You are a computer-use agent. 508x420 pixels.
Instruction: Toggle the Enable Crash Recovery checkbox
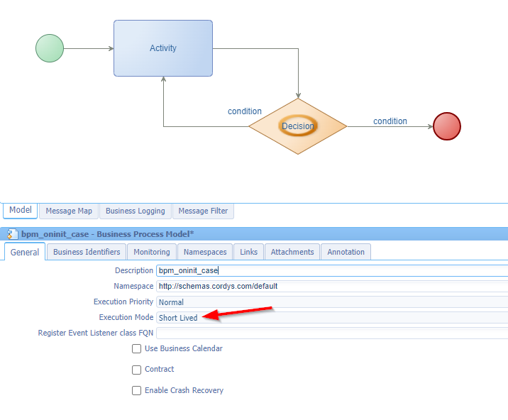(x=136, y=390)
